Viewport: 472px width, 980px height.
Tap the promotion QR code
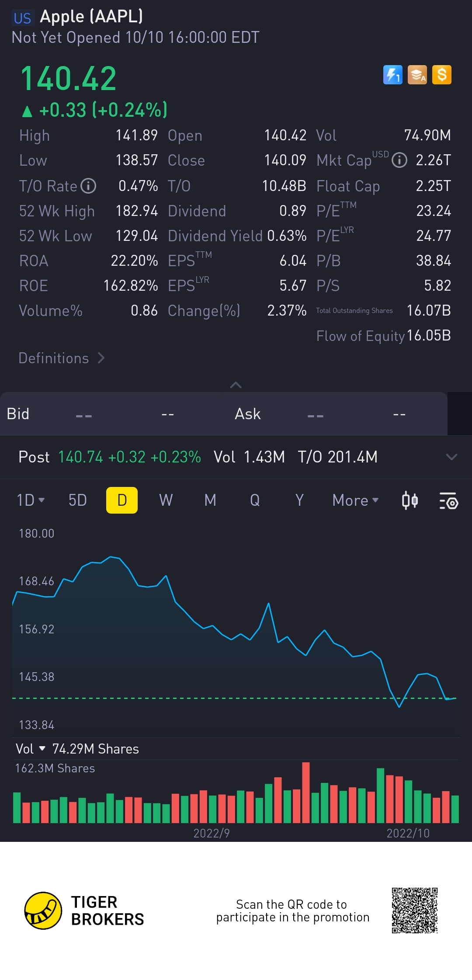pyautogui.click(x=414, y=910)
